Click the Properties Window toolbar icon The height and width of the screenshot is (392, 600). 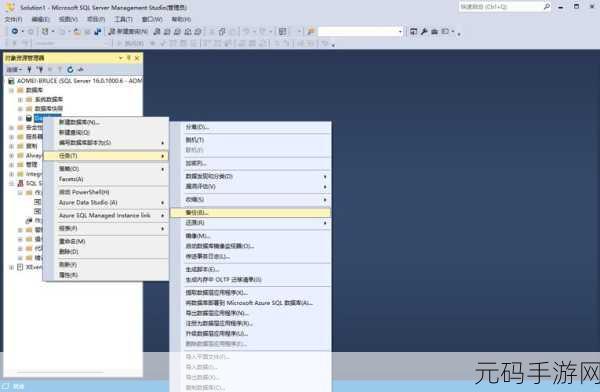414,31
